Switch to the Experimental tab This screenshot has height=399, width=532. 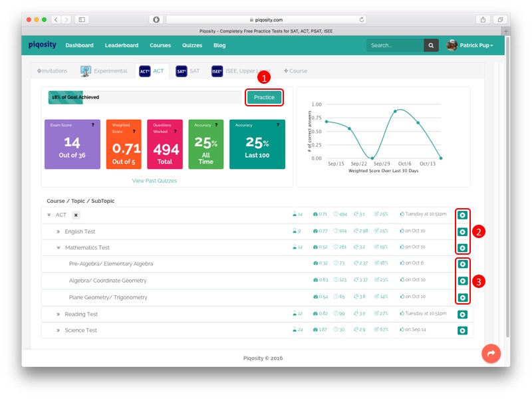click(104, 71)
